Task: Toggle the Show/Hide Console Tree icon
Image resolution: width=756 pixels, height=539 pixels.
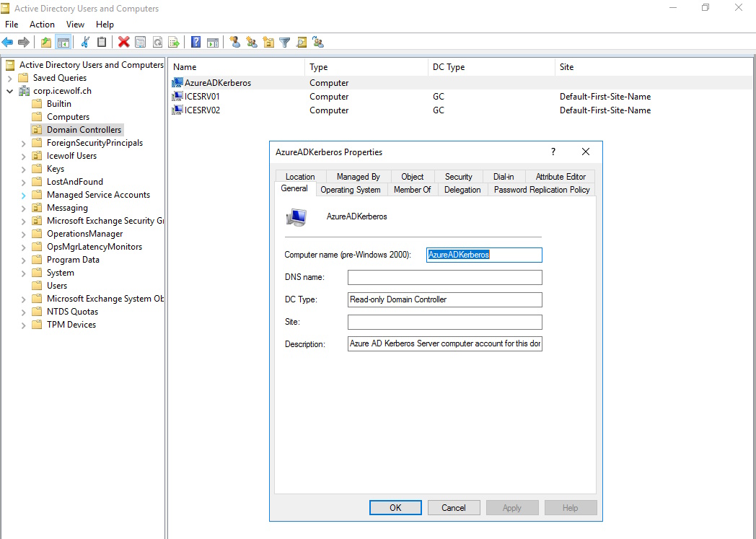Action: (63, 43)
